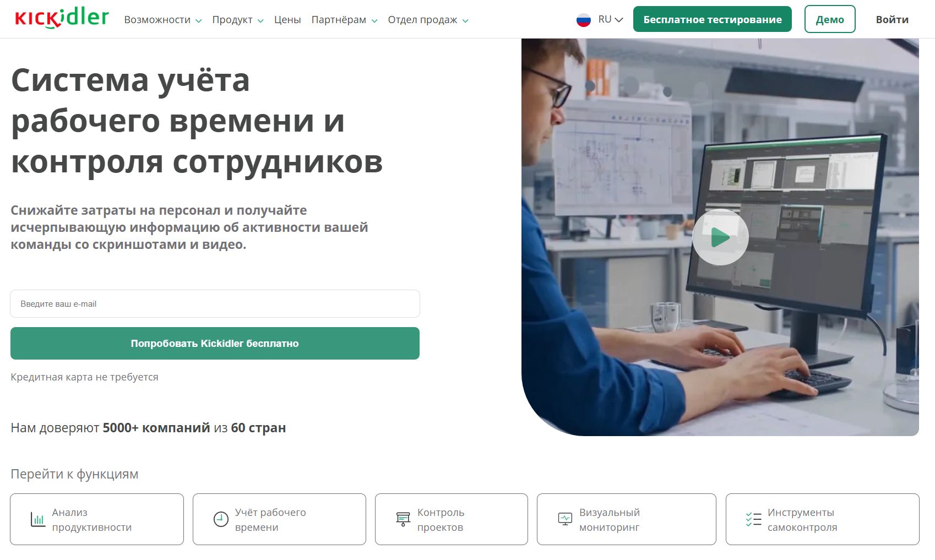This screenshot has width=935, height=560.
Task: Click the Russian flag icon
Action: coord(584,20)
